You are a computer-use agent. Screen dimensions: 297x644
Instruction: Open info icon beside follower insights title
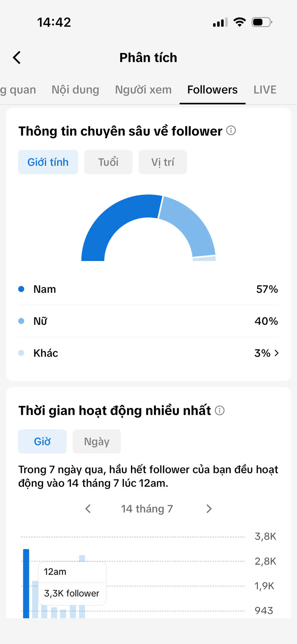(231, 131)
